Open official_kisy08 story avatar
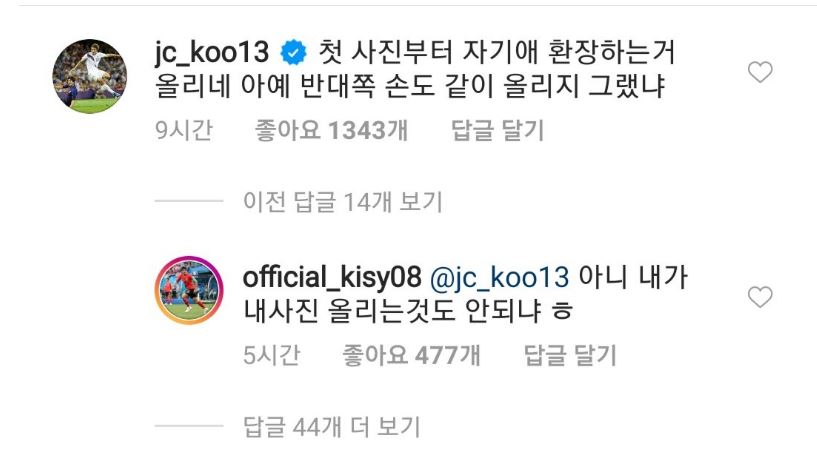Screen dimensions: 817x455 point(189,290)
